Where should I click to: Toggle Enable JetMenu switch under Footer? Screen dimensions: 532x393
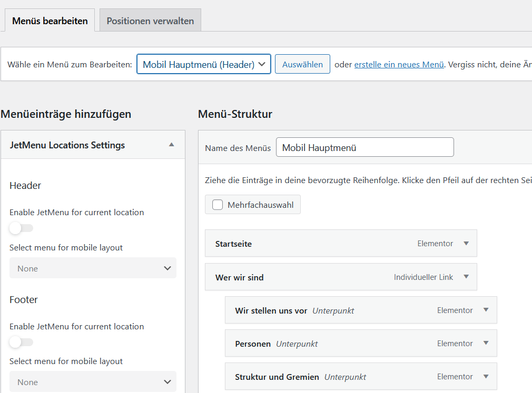coord(21,342)
